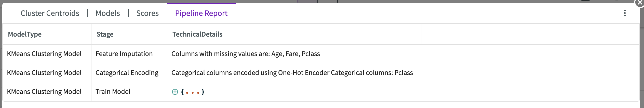Select the Pipeline Report tab

point(201,13)
